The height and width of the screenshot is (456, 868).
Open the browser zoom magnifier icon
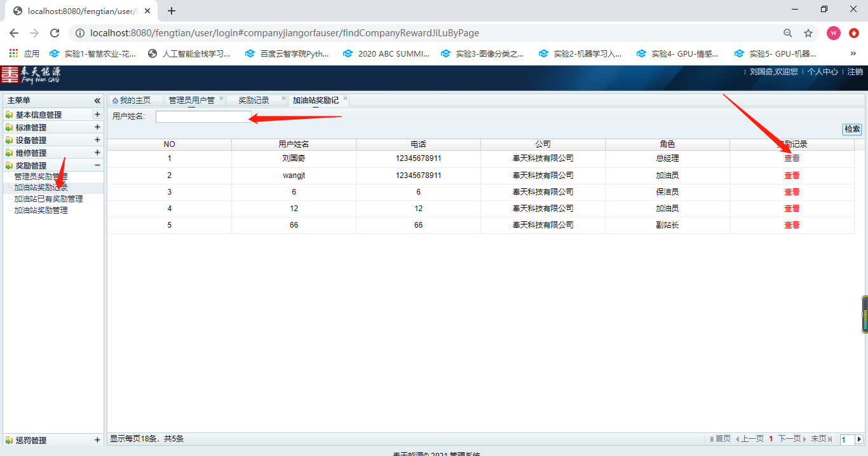[x=787, y=33]
